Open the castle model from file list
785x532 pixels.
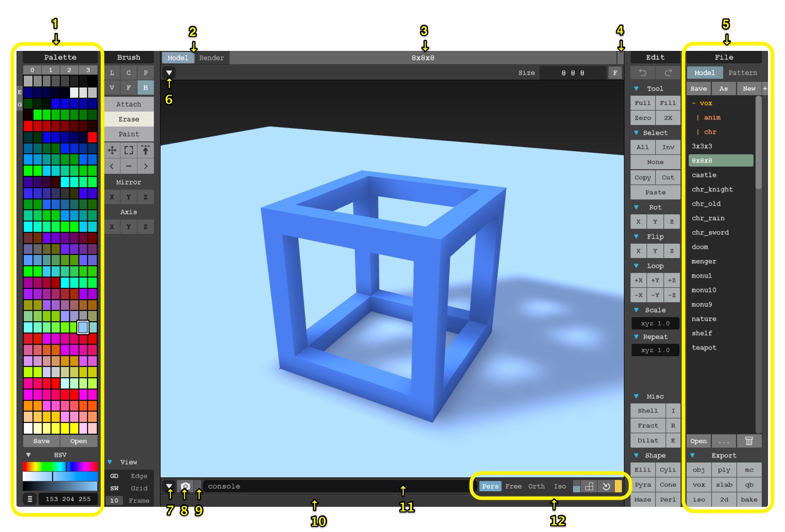click(x=704, y=175)
